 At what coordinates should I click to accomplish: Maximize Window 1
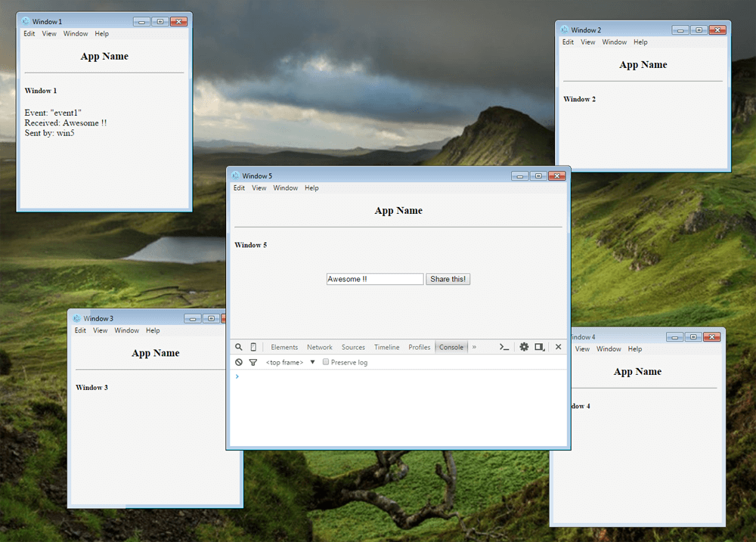coord(160,22)
